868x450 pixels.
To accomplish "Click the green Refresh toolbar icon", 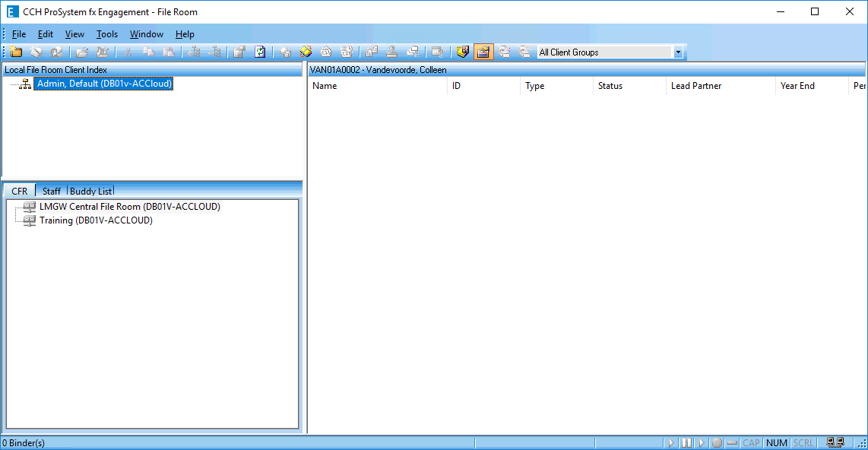I will tap(260, 52).
